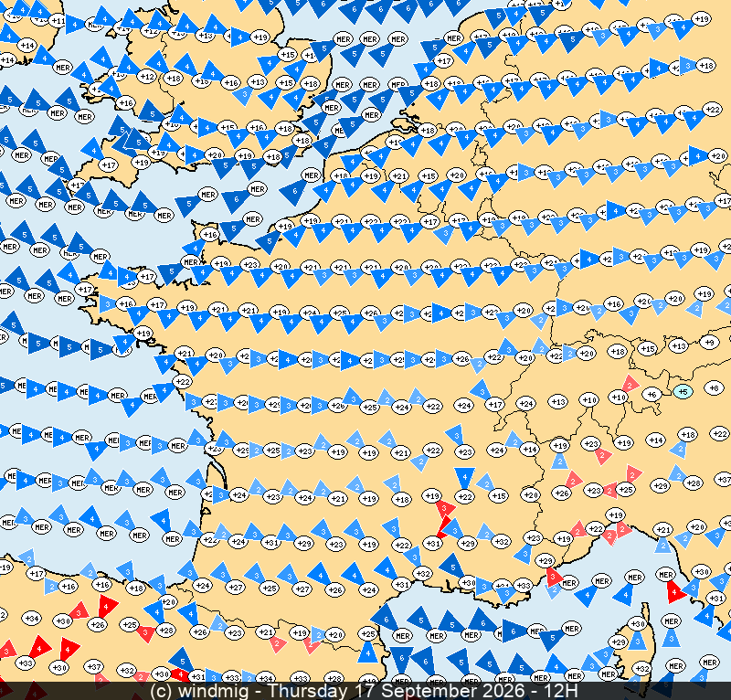This screenshot has height=700, width=731.
Task: Click the windmig copyright date caption
Action: pos(364,691)
